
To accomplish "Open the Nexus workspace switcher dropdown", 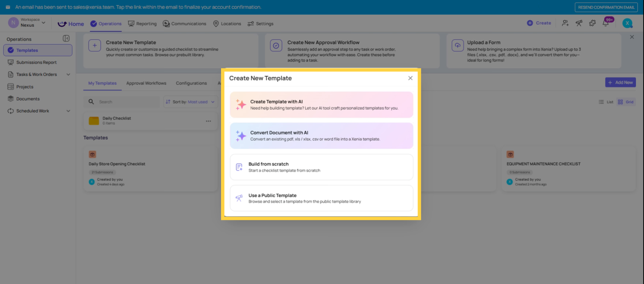I will click(x=27, y=23).
